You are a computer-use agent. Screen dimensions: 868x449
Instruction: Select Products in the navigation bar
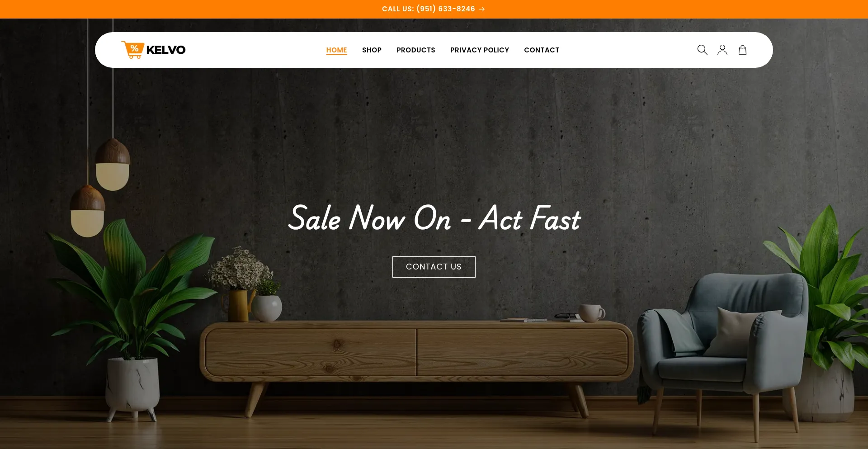pos(416,50)
